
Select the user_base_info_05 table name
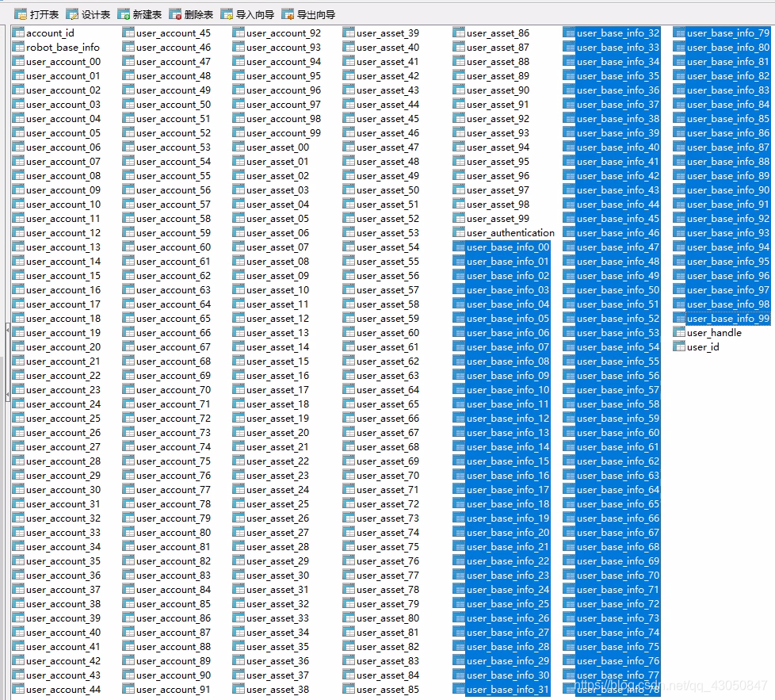[x=508, y=319]
